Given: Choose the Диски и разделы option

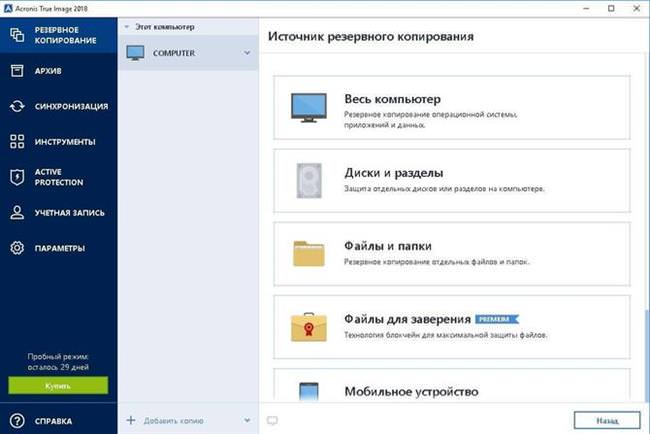Looking at the screenshot, I should (x=452, y=181).
